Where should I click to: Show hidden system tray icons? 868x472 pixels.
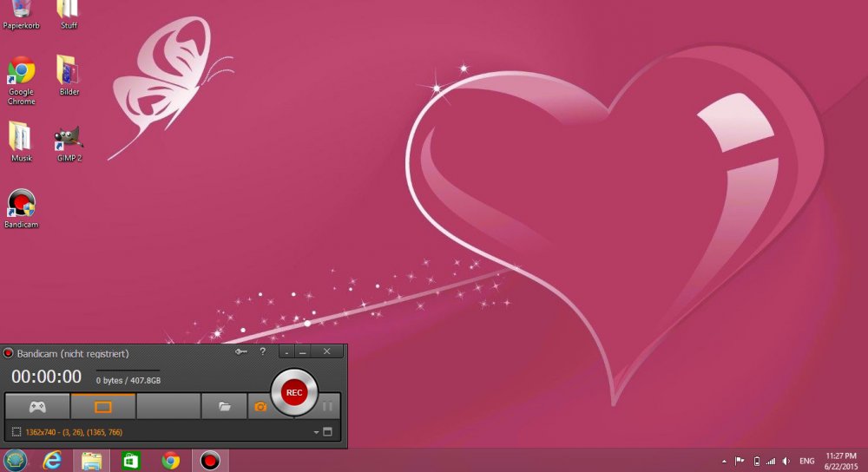[725, 461]
